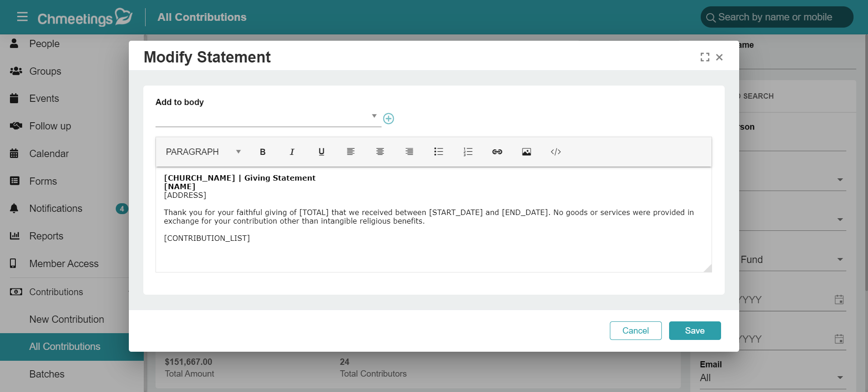Open Events in the sidebar
The image size is (868, 392).
click(x=44, y=98)
